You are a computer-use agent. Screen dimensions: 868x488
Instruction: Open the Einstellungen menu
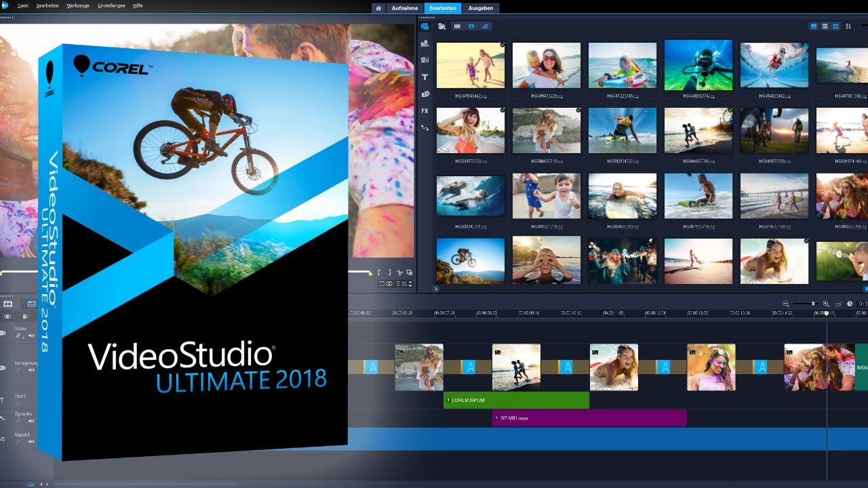111,5
